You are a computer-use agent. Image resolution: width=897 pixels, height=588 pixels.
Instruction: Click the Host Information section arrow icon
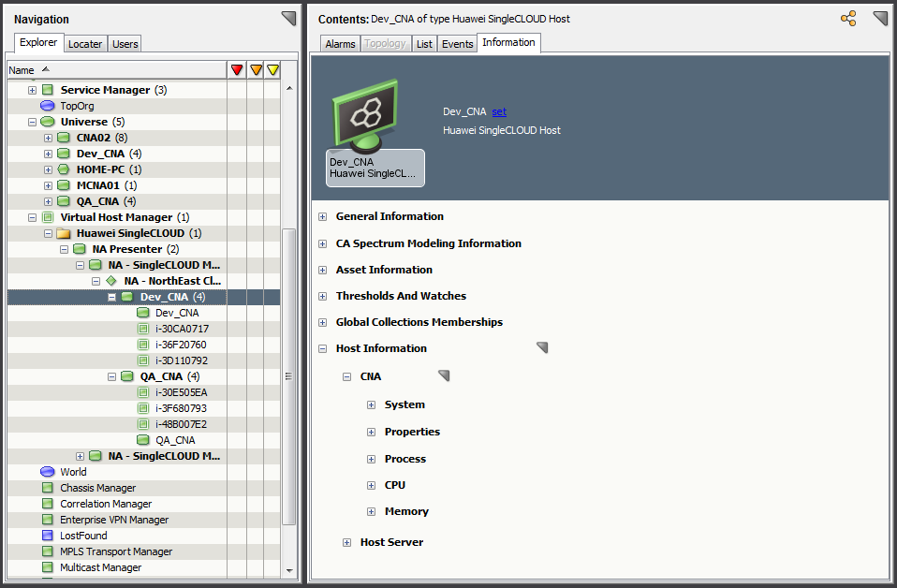click(x=542, y=347)
